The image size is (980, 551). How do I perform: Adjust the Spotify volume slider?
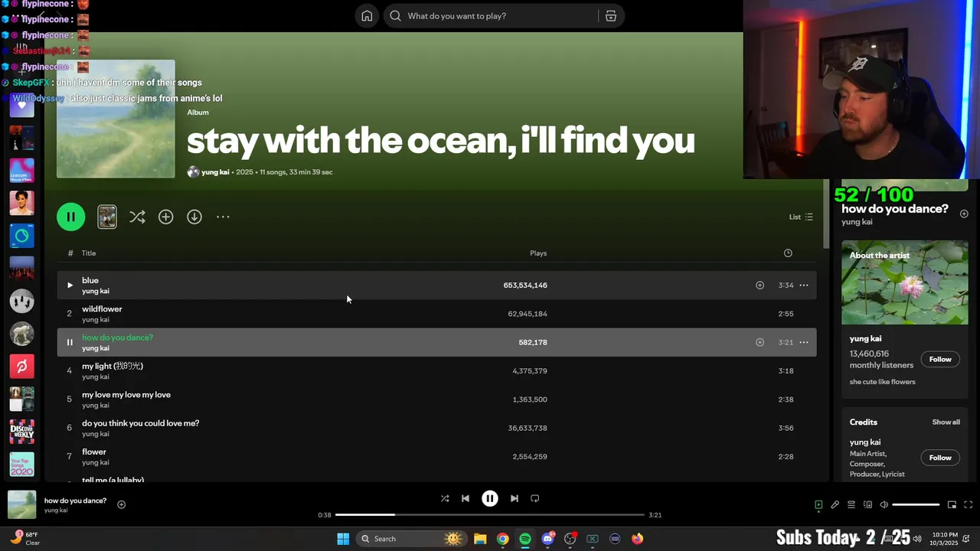tap(916, 505)
